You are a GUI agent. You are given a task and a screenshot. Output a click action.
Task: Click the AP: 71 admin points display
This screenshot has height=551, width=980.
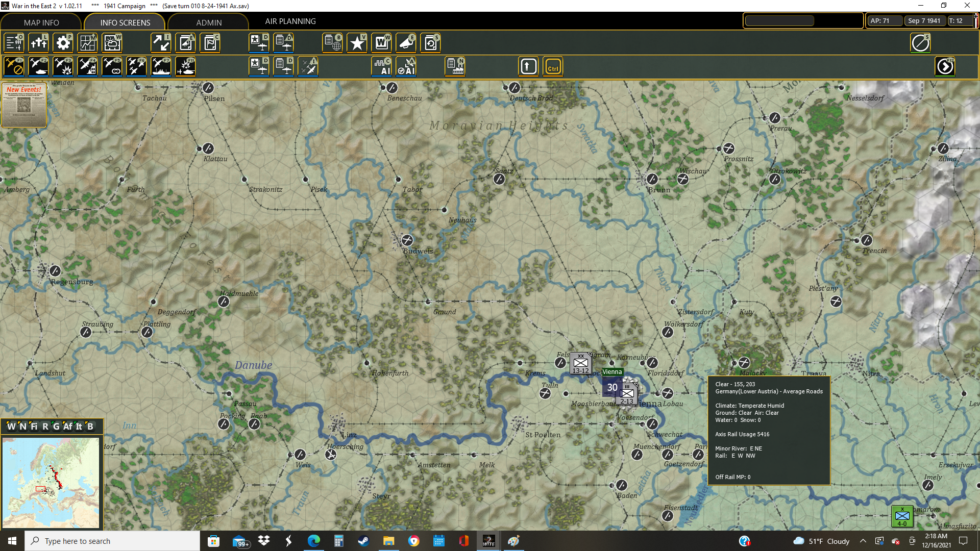tap(885, 21)
